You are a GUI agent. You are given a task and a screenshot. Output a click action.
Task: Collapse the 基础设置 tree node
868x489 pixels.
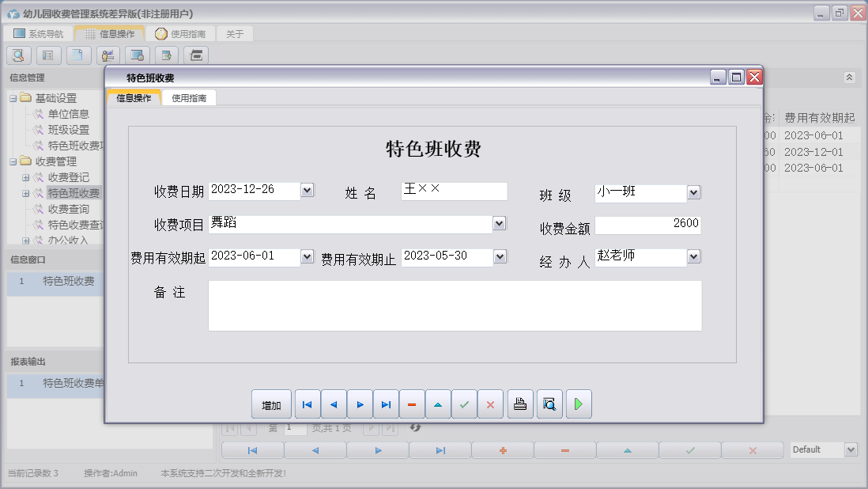point(13,98)
